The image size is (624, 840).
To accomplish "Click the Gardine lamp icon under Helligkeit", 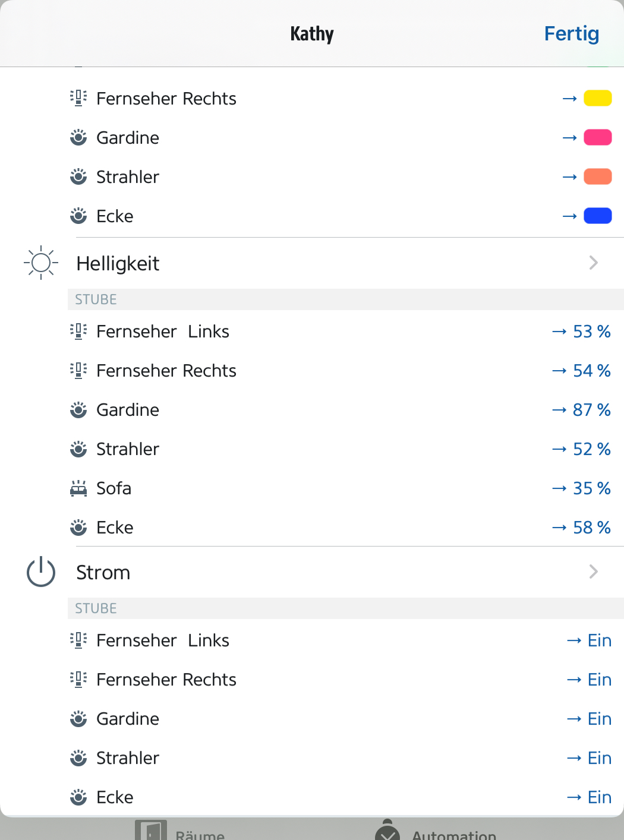I will click(x=78, y=410).
